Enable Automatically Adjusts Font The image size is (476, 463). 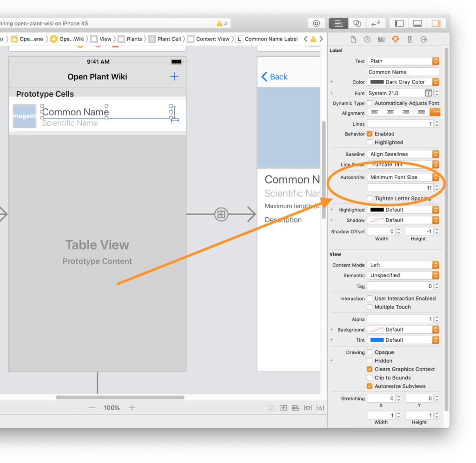click(x=370, y=103)
